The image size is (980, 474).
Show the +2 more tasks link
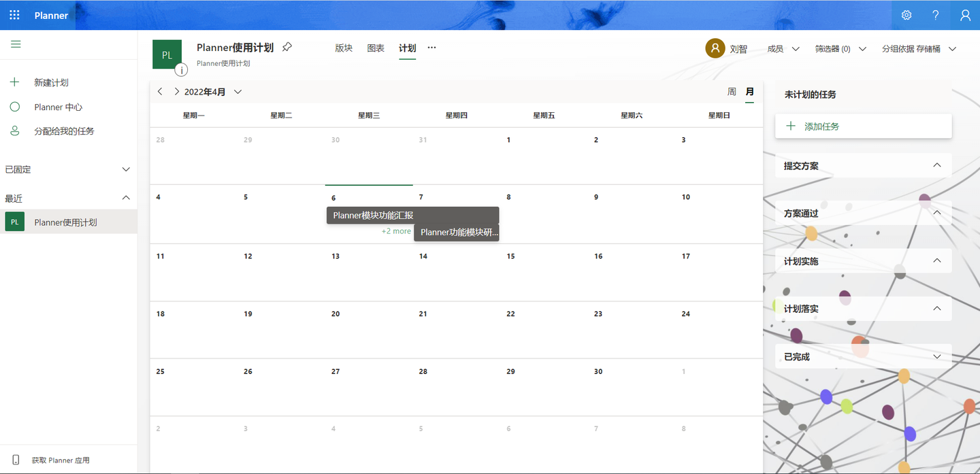[396, 231]
